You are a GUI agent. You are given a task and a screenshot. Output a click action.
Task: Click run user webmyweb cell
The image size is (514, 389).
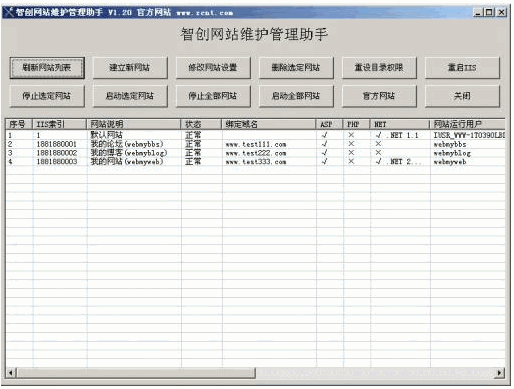pyautogui.click(x=450, y=162)
